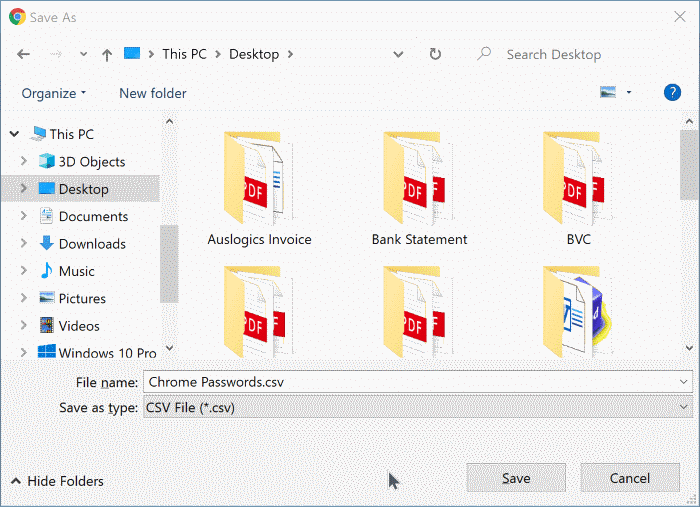Open the Organize menu
Image resolution: width=700 pixels, height=507 pixels.
[x=54, y=93]
